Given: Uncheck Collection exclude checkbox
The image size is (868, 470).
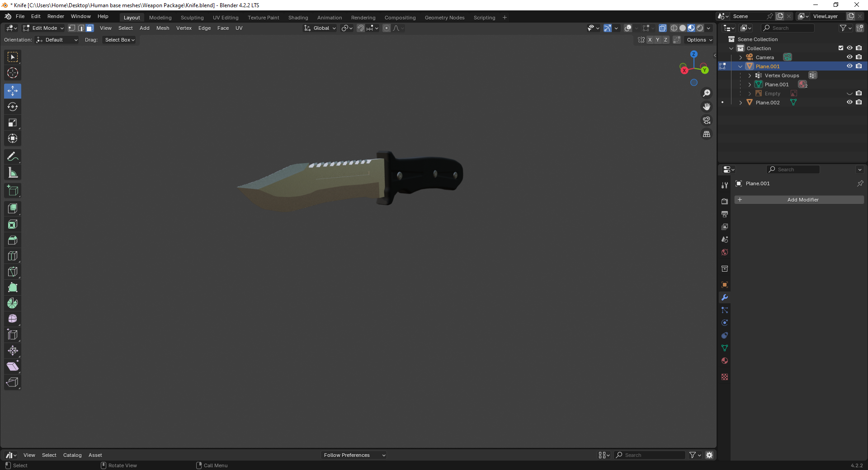Looking at the screenshot, I should click(841, 48).
